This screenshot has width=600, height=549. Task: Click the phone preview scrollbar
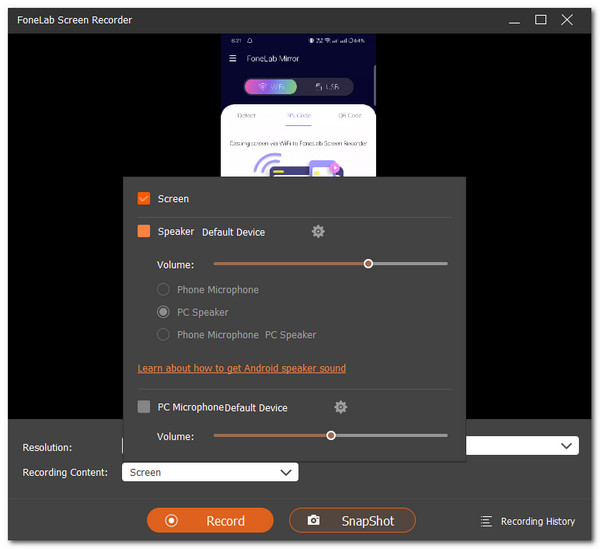coord(375,86)
